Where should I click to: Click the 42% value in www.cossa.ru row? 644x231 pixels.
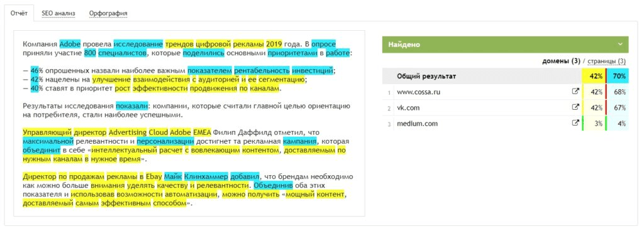tap(596, 92)
